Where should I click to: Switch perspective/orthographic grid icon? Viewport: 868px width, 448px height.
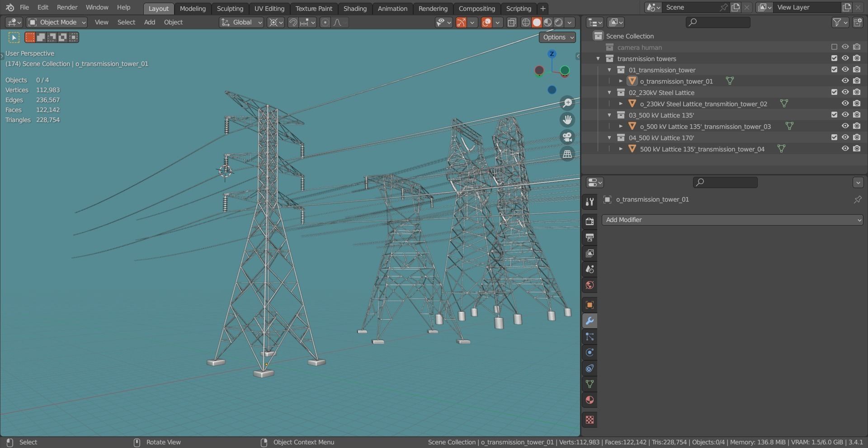coord(567,154)
